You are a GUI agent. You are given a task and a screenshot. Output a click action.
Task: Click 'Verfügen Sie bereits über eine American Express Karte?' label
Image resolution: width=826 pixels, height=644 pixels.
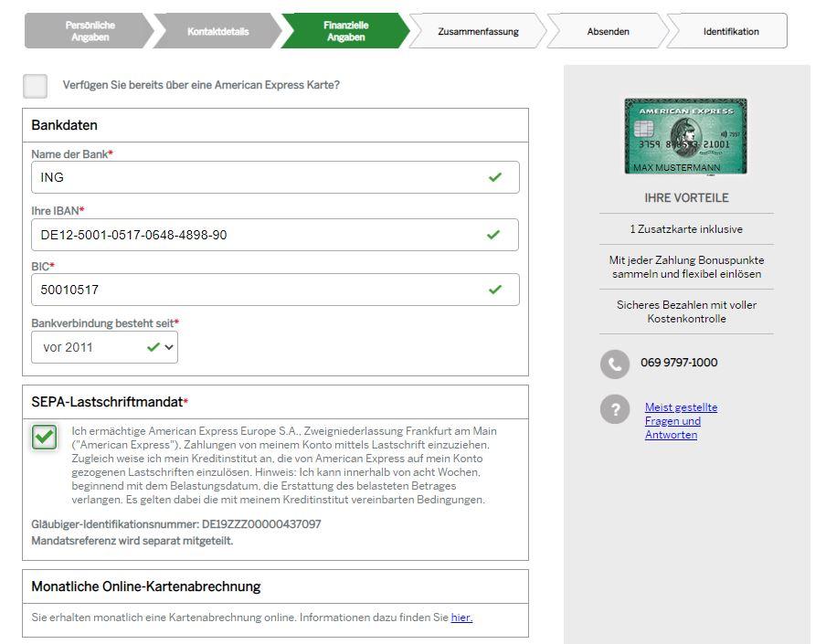201,85
